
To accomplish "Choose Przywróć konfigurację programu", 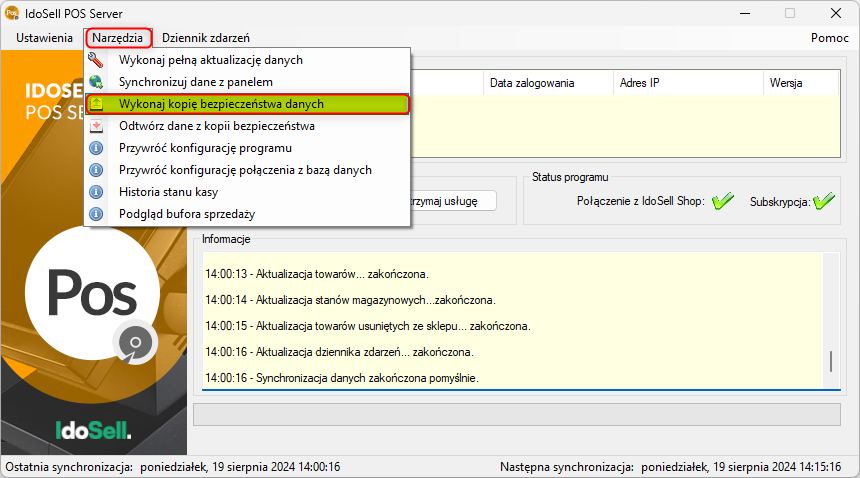I will click(x=247, y=148).
